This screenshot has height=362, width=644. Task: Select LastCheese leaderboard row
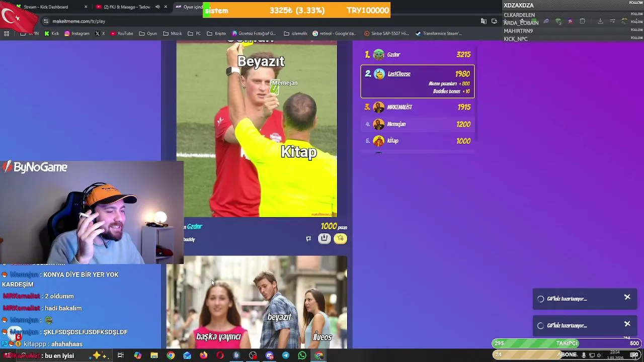pyautogui.click(x=418, y=81)
